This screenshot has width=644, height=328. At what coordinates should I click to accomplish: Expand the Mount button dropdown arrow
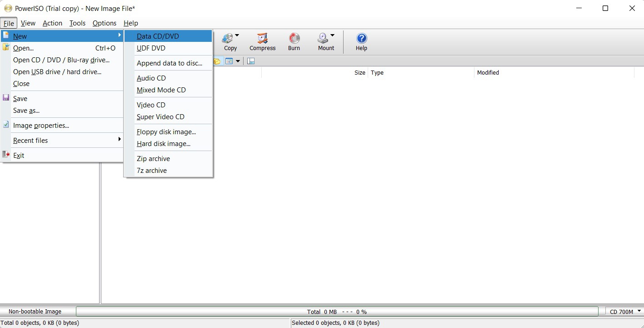[332, 35]
